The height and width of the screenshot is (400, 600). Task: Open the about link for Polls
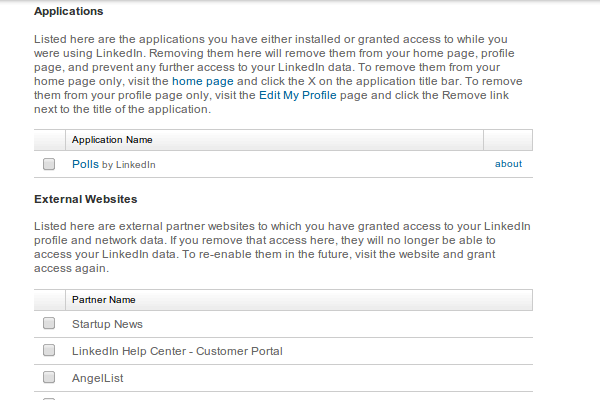(x=508, y=164)
